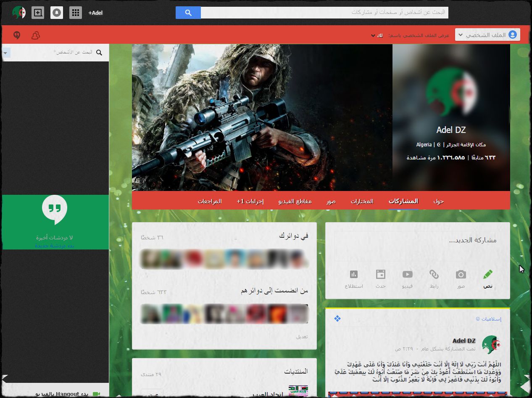Image resolution: width=532 pixels, height=398 pixels.
Task: Switch to the صور profile tab
Action: click(331, 201)
